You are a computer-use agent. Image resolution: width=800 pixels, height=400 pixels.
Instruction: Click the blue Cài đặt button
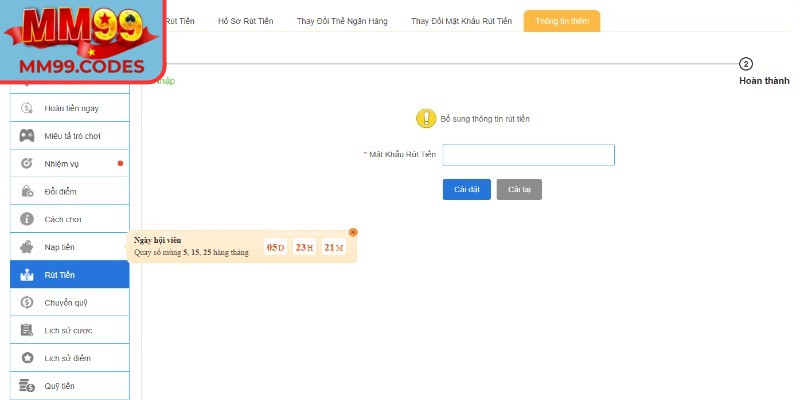click(467, 189)
